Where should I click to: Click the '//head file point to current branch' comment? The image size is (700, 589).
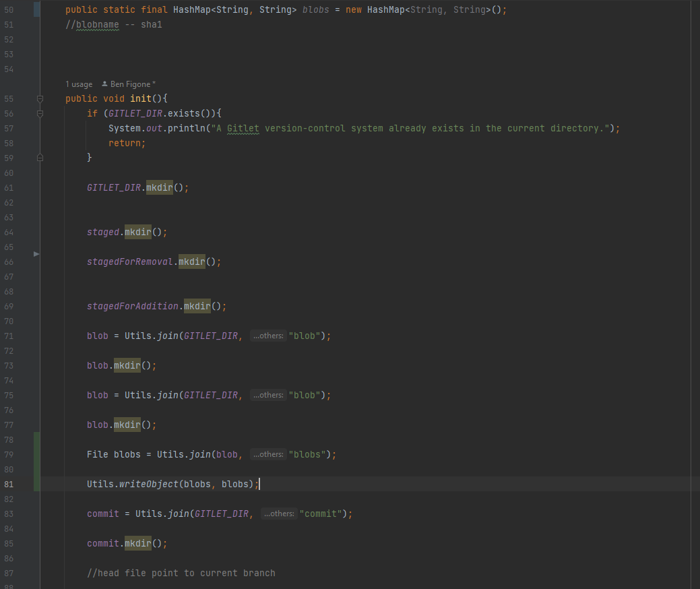(181, 573)
